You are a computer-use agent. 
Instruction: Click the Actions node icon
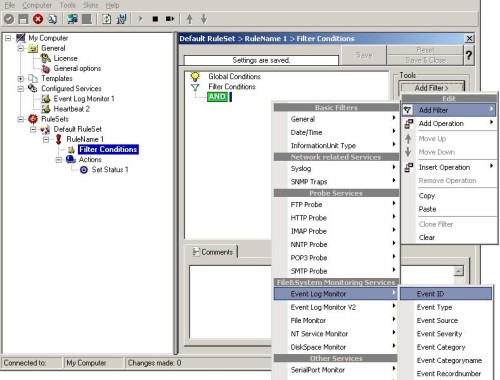tap(71, 159)
